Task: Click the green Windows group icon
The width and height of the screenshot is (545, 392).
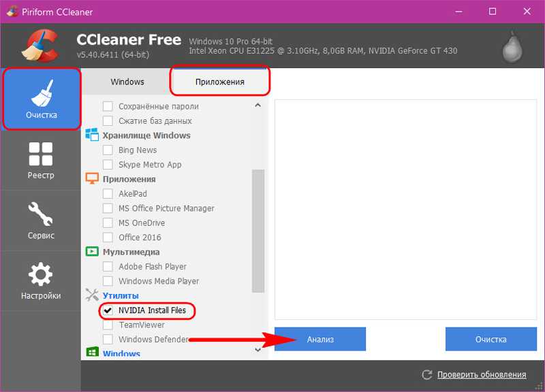Action: (x=92, y=352)
